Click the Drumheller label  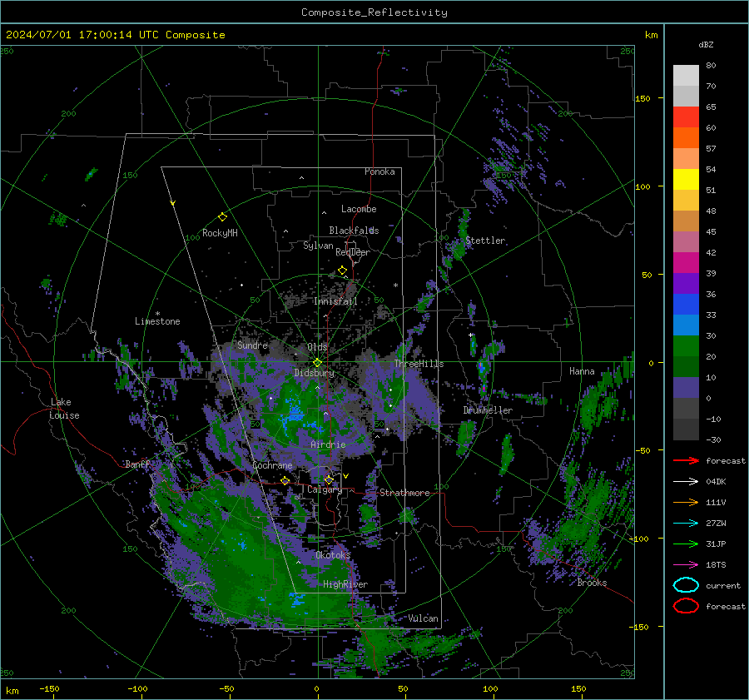point(488,410)
